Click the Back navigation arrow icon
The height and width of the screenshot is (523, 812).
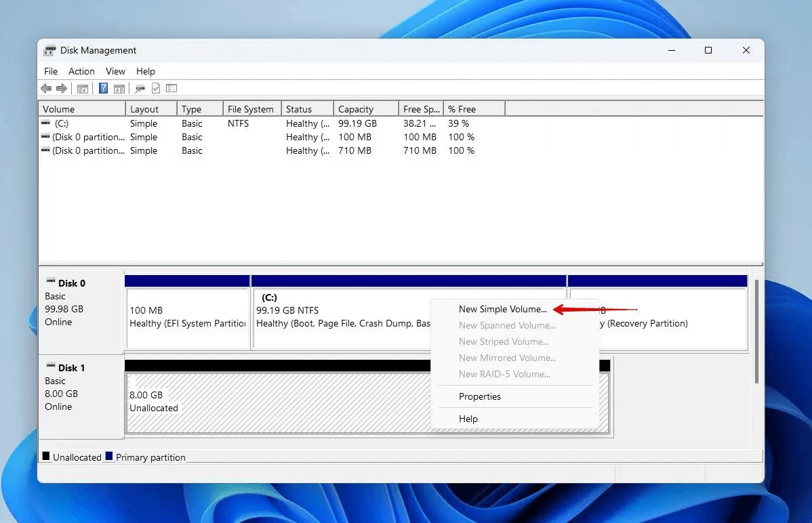[x=45, y=88]
